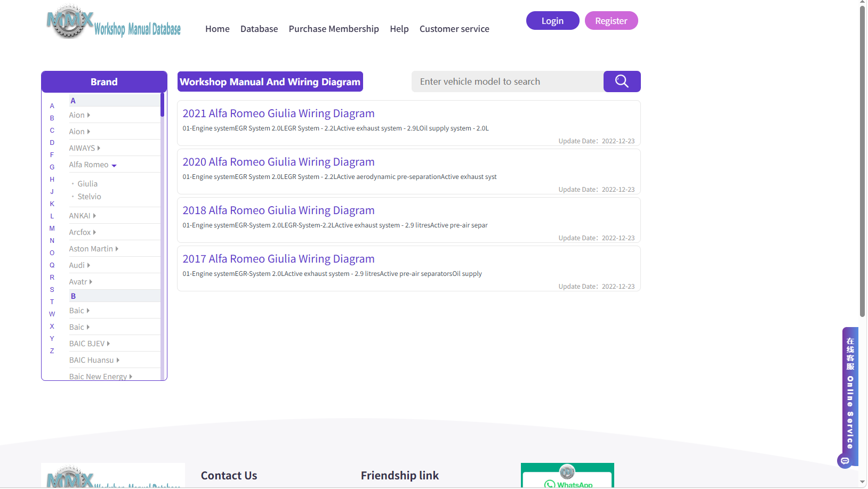Jump to brands starting with T
The height and width of the screenshot is (489, 868).
pos(52,302)
